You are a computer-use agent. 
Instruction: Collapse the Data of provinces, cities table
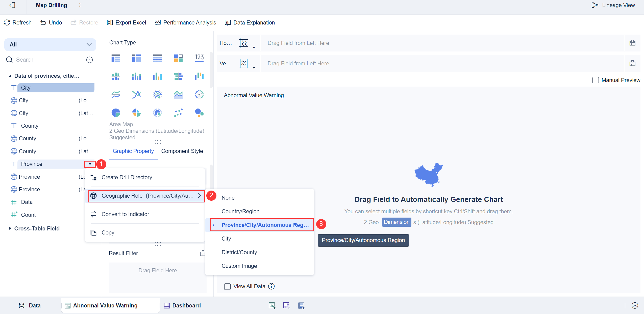click(x=10, y=76)
